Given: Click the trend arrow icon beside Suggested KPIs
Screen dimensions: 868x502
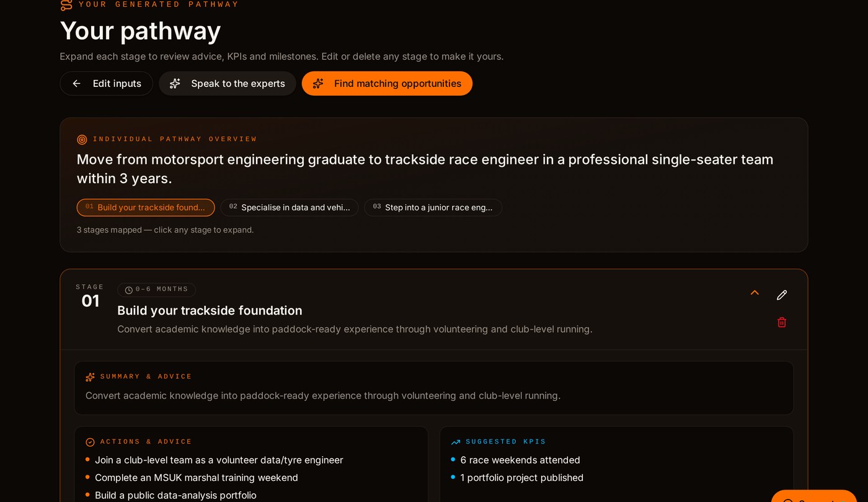Looking at the screenshot, I should [x=456, y=442].
